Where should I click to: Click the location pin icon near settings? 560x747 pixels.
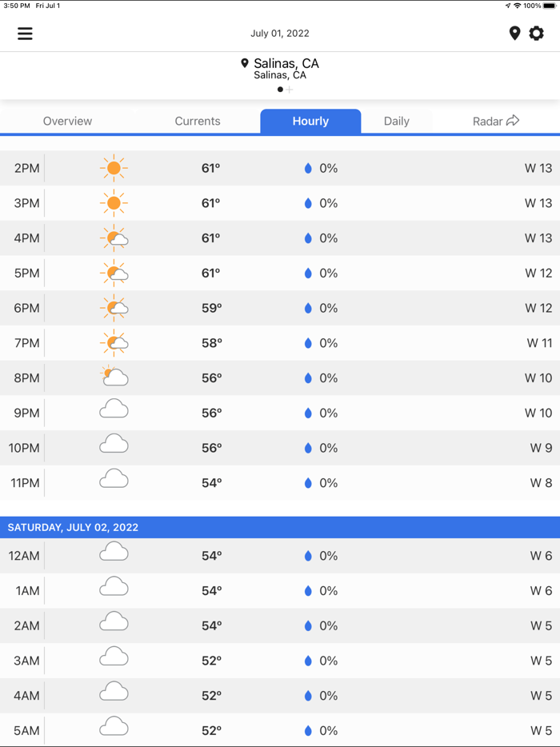(514, 34)
